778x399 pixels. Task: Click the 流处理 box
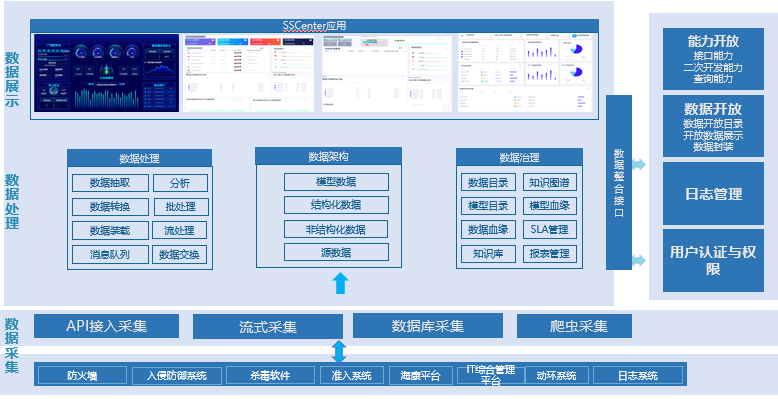[180, 230]
